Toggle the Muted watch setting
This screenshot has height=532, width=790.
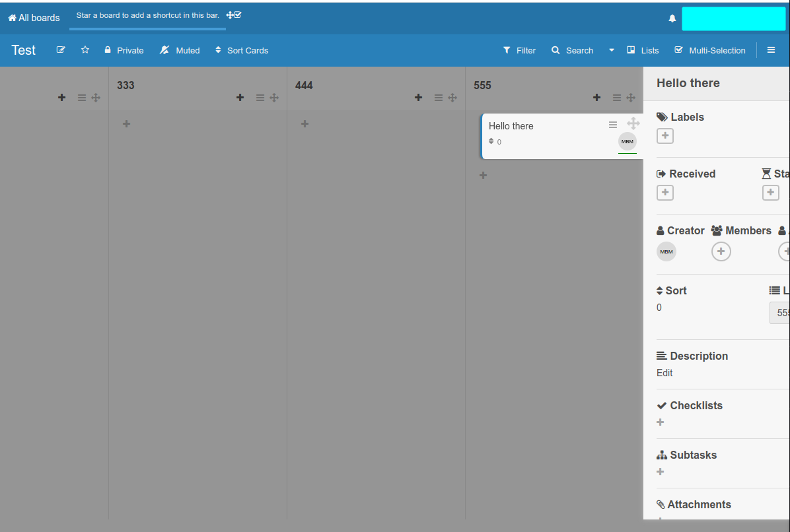[180, 50]
